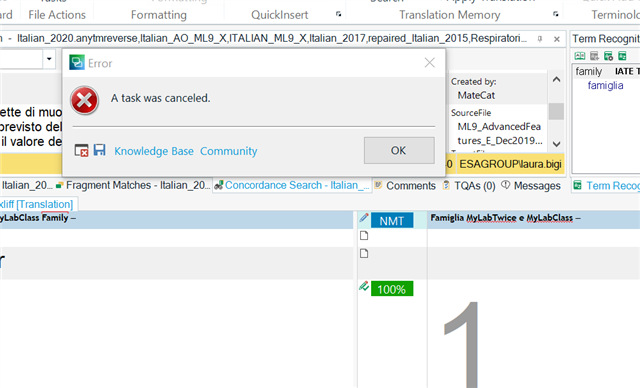640x388 pixels.
Task: Open the dropdown arrow left of Error dialog
Action: [49, 59]
